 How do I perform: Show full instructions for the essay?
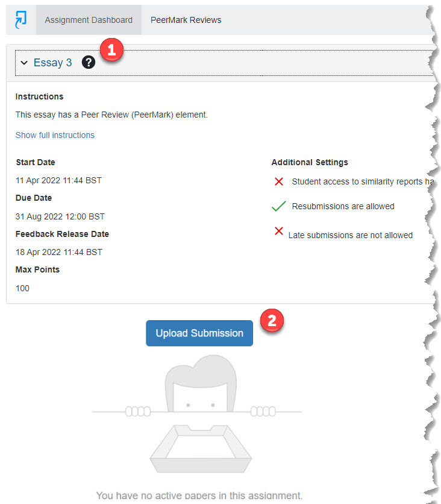[55, 135]
